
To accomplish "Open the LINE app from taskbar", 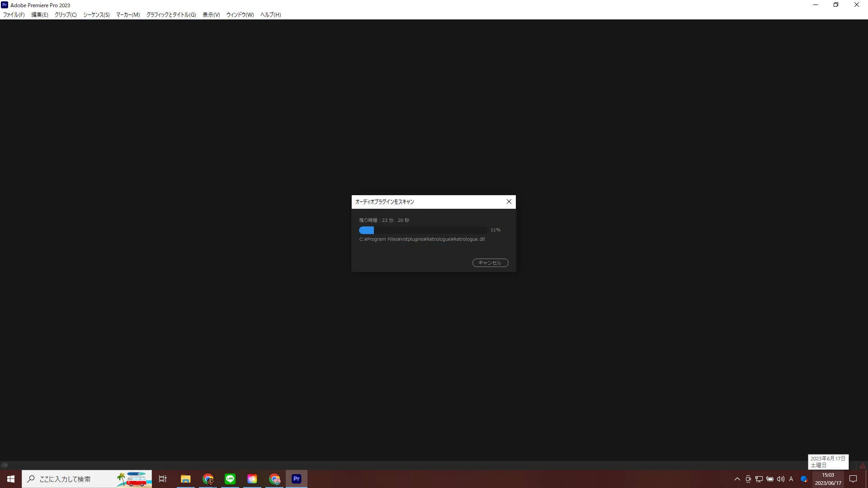I will [230, 479].
